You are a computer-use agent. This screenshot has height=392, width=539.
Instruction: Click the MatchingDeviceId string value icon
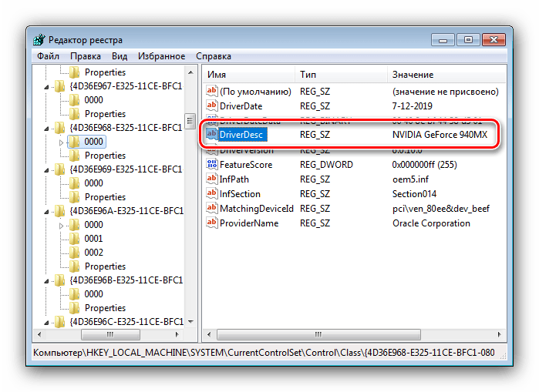[212, 208]
